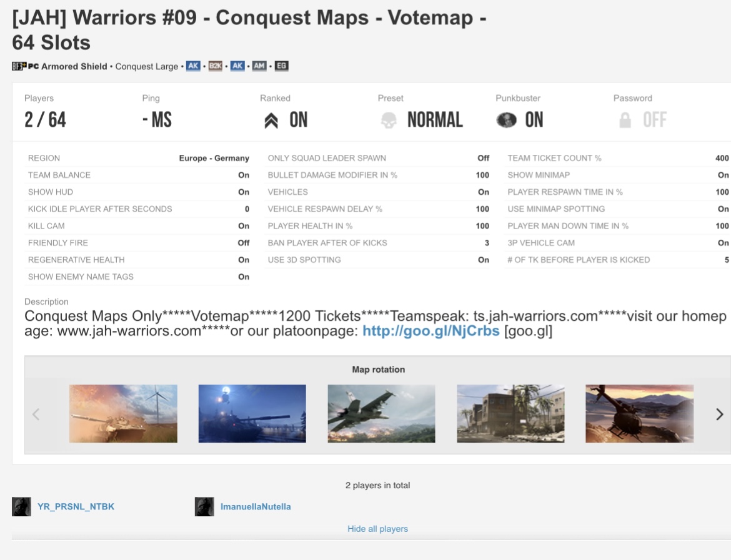Show previous maps in rotation

pos(36,414)
